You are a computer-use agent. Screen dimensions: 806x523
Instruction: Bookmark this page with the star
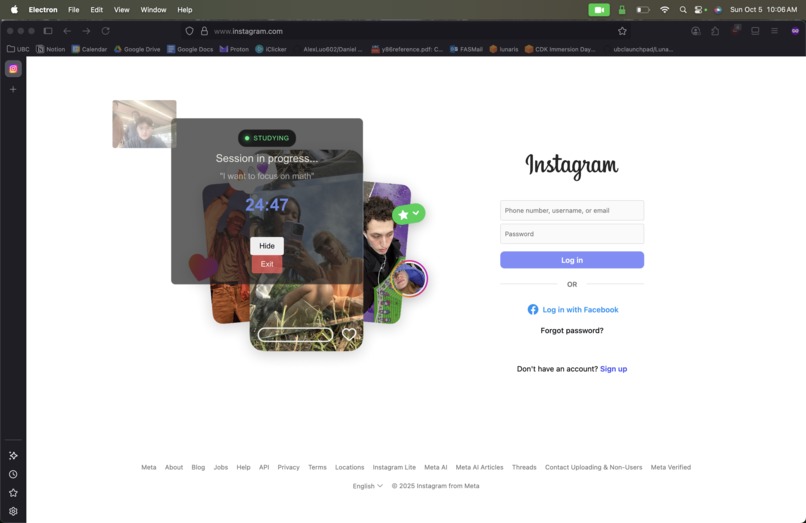tap(622, 31)
